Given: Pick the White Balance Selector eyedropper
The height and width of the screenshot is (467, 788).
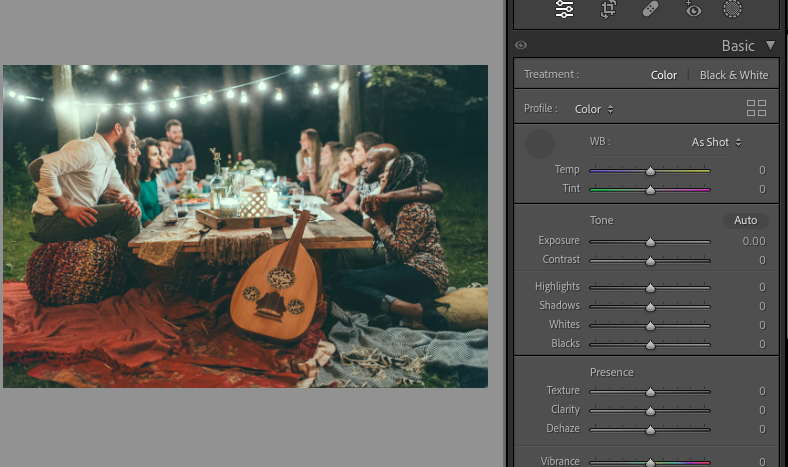Looking at the screenshot, I should 540,144.
